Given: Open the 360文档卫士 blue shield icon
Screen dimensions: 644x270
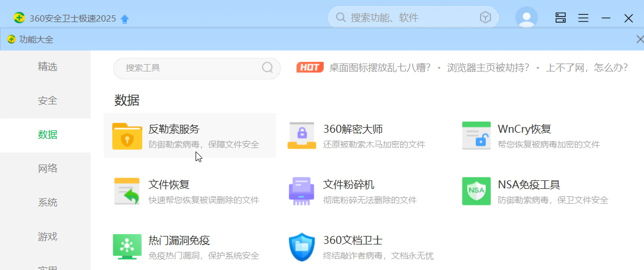Looking at the screenshot, I should (x=302, y=247).
